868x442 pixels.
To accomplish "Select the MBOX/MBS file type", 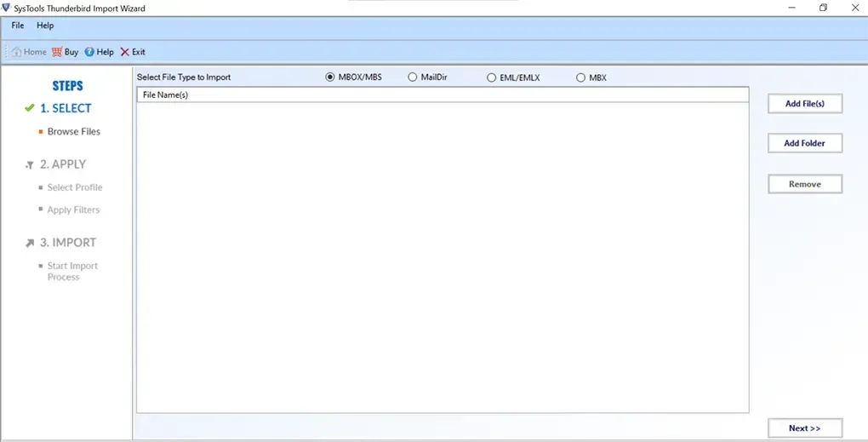I will click(330, 77).
